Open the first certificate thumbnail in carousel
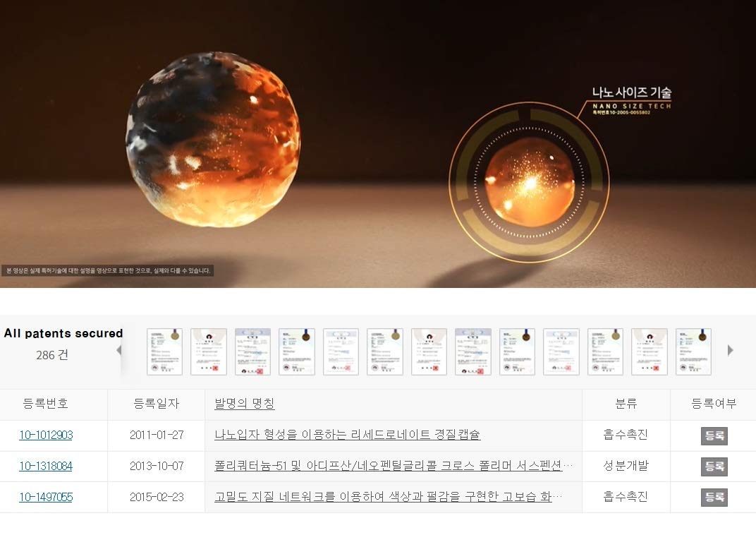The width and height of the screenshot is (756, 547). (x=164, y=351)
